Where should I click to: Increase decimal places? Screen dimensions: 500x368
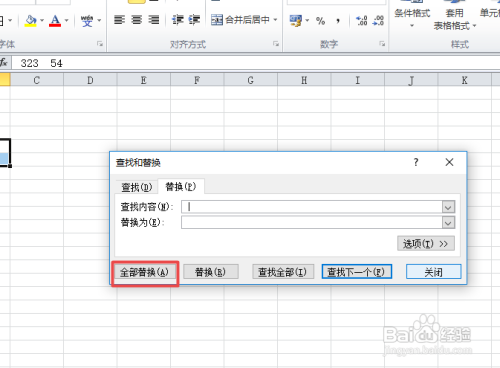[362, 21]
